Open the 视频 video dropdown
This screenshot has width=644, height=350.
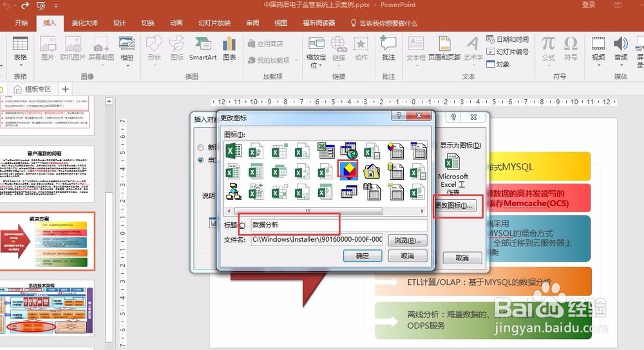pos(598,65)
